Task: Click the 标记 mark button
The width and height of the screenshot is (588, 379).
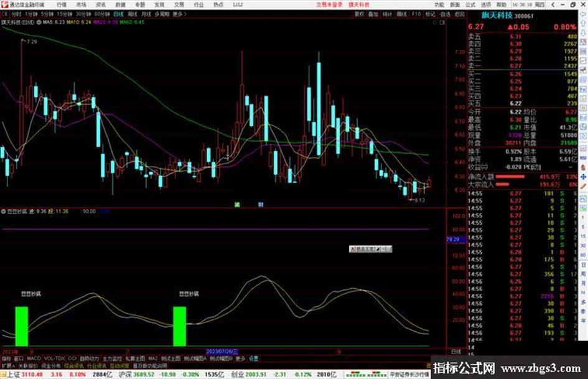Action: pos(430,14)
